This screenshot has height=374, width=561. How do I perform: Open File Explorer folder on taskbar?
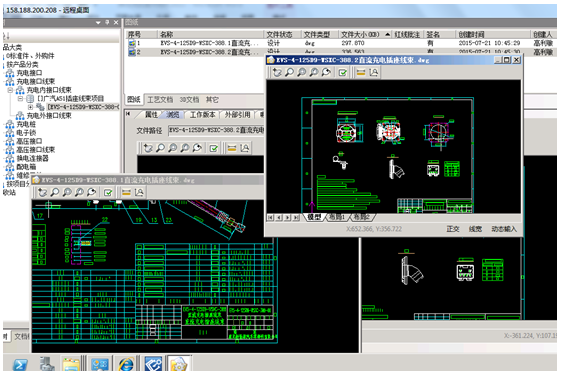coord(71,364)
